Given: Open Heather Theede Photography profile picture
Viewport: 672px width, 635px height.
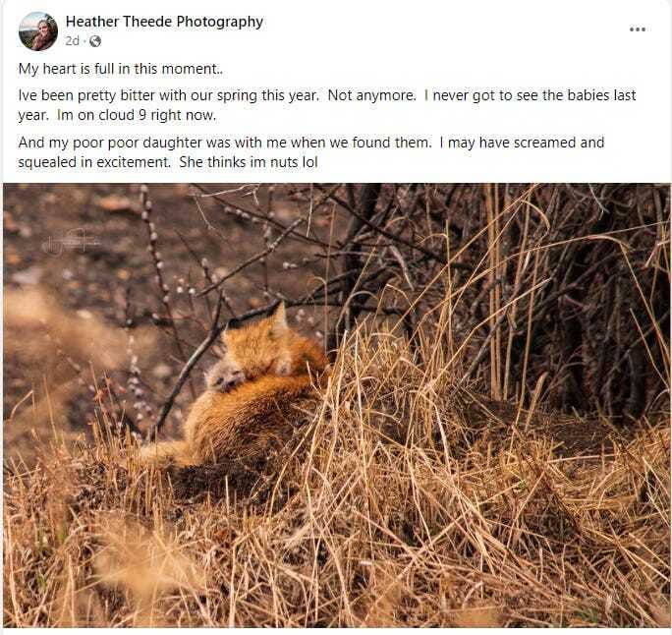Looking at the screenshot, I should pos(37,31).
